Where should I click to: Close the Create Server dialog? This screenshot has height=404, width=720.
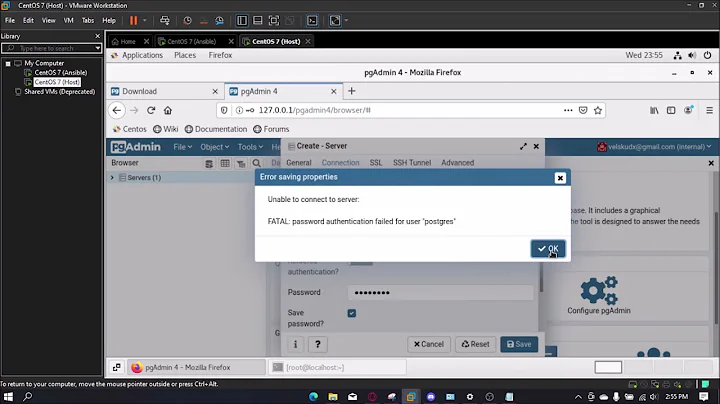536,146
